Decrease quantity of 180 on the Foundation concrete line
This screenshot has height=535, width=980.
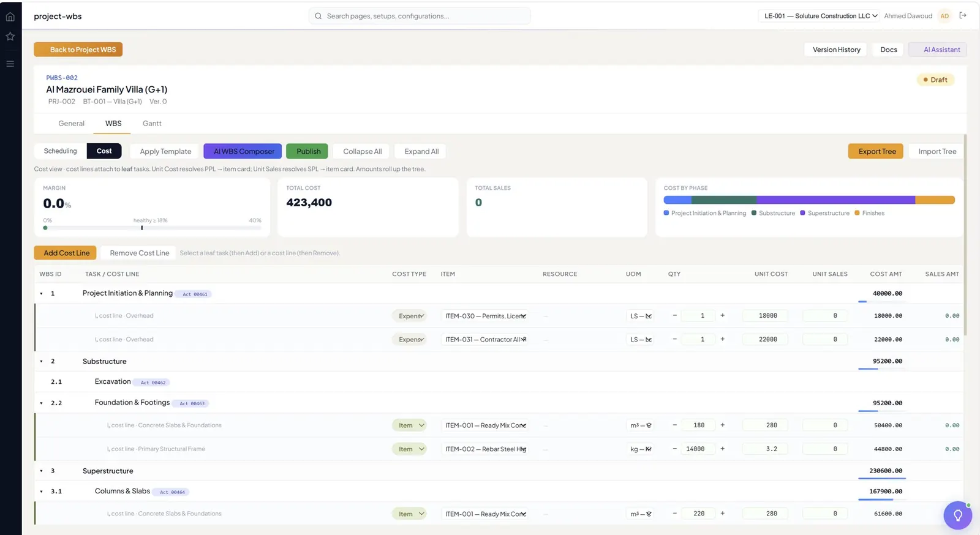[x=675, y=425]
